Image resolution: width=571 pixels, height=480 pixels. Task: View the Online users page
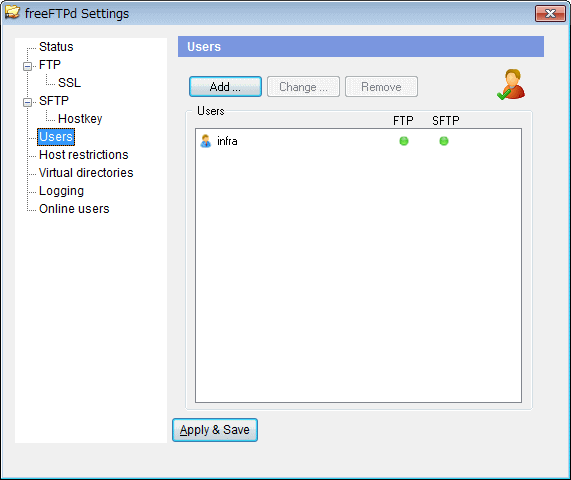[x=74, y=209]
